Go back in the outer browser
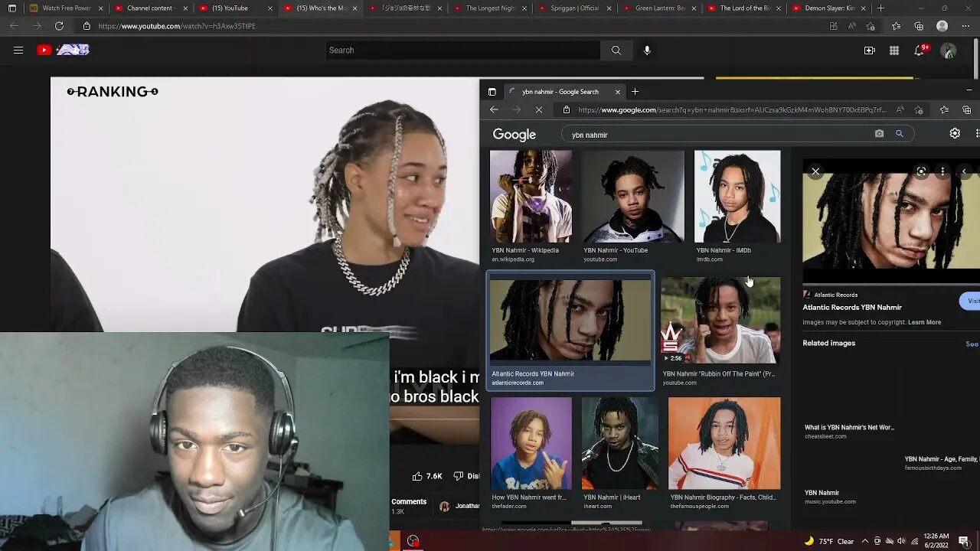 15,26
